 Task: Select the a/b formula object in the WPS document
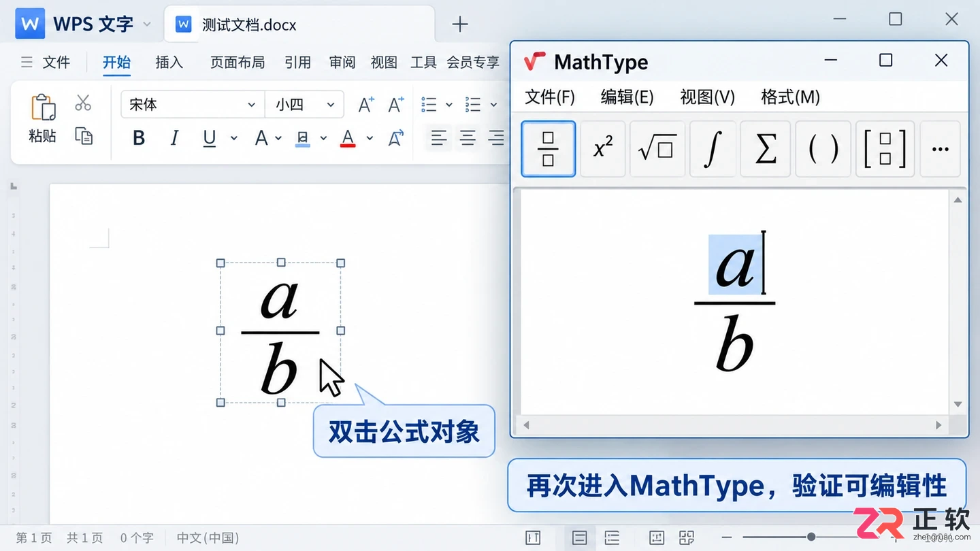point(280,333)
